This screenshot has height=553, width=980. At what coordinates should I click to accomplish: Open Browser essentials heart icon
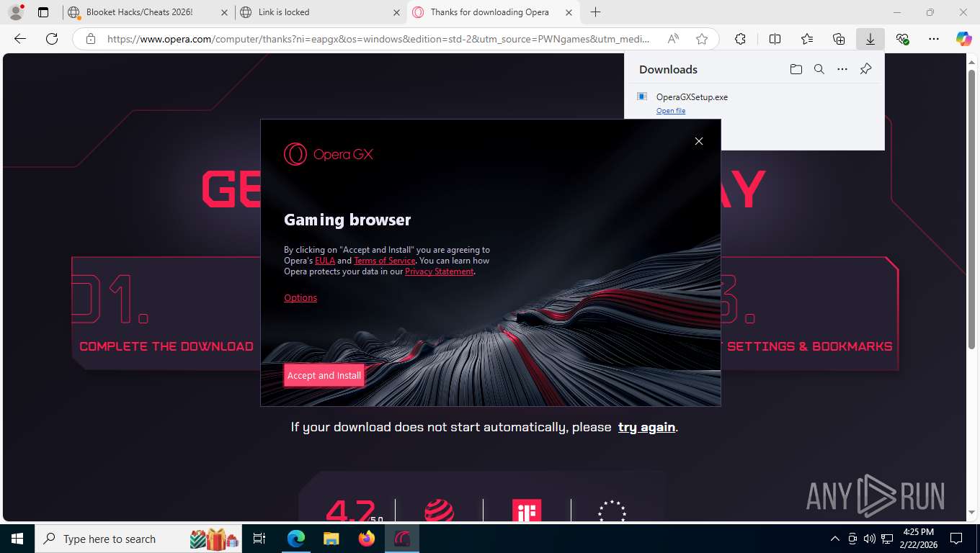coord(902,39)
